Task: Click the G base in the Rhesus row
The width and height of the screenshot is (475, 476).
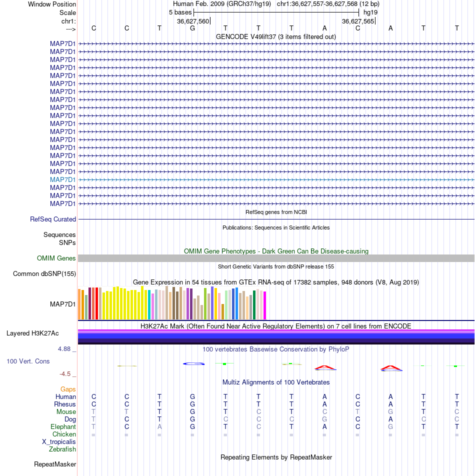Action: (x=192, y=404)
